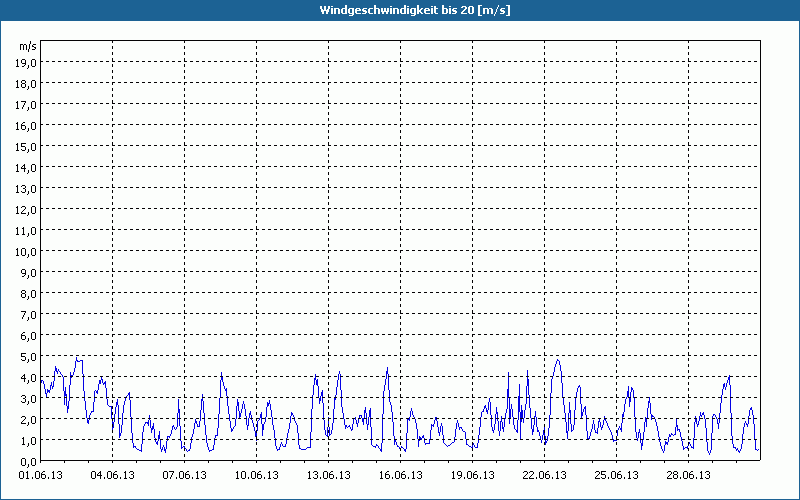Screen dimensions: 800x500
Task: Click the '1,0' y-axis label
Action: pyautogui.click(x=28, y=441)
